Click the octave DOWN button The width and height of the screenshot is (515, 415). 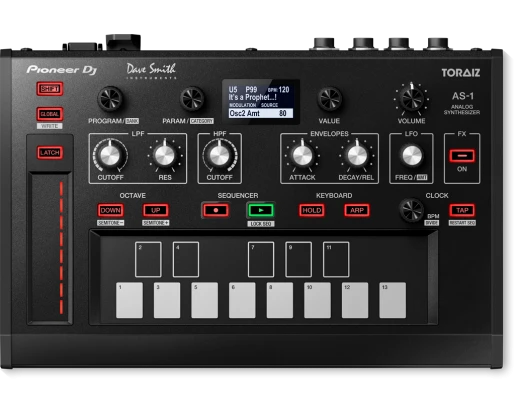tap(110, 210)
